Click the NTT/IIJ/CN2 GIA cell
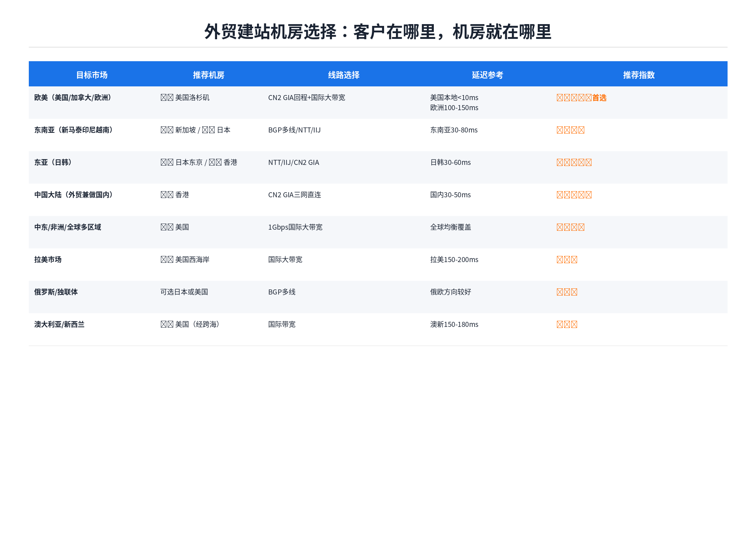756x540 pixels. click(x=294, y=162)
